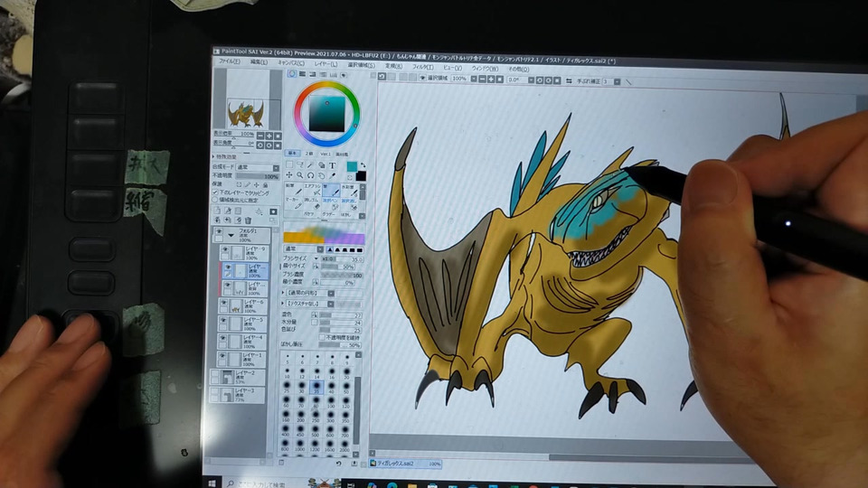868x488 pixels.
Task: Toggle visibility of レイヤー9
Action: click(225, 249)
